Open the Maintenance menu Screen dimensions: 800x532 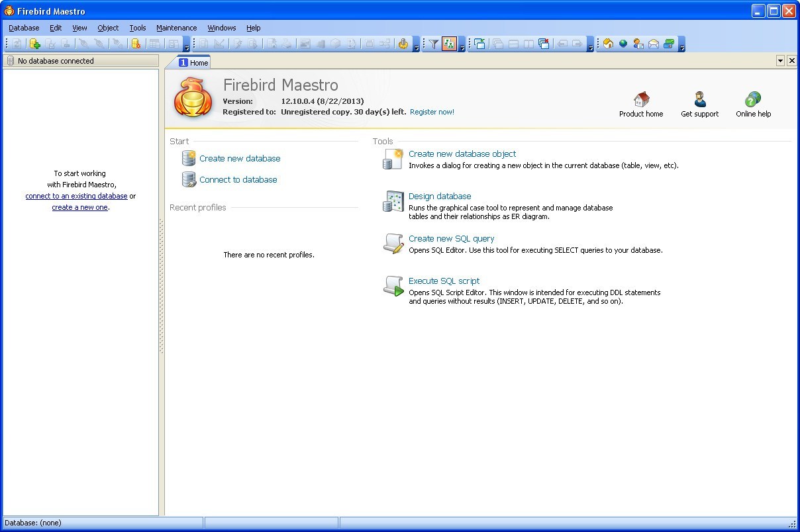tap(176, 28)
